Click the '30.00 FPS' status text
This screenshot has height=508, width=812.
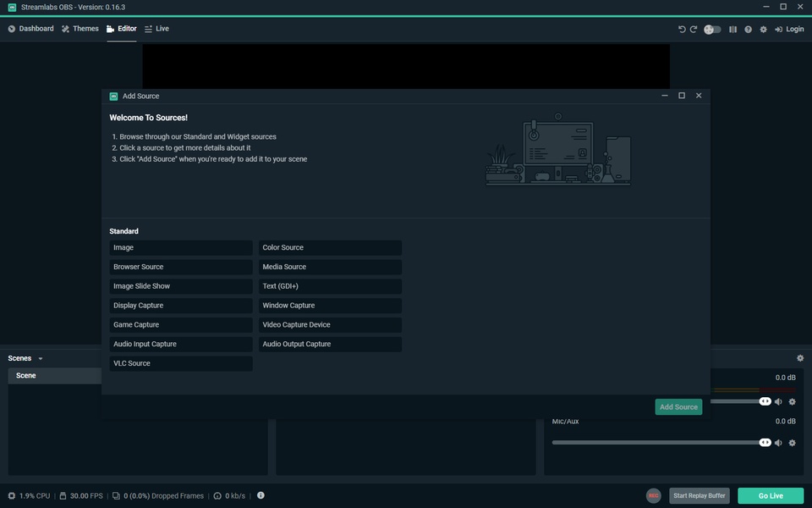[x=86, y=495]
